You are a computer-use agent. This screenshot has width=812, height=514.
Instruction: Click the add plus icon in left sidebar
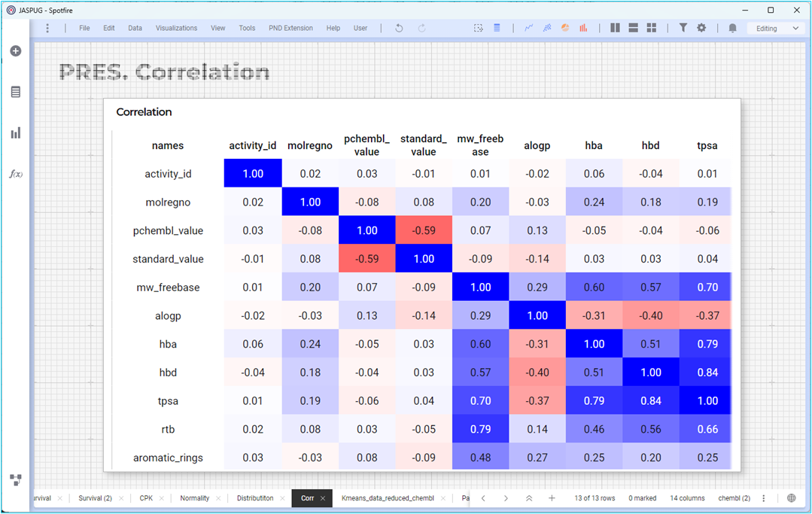[16, 50]
